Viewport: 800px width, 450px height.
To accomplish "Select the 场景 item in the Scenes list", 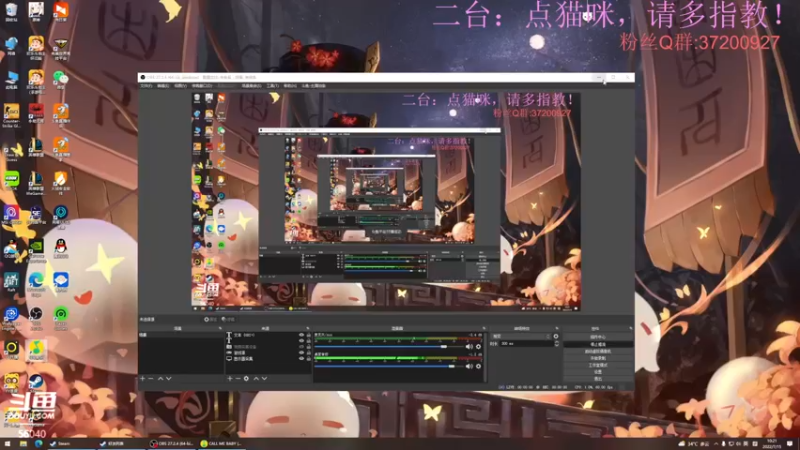I will (x=181, y=335).
